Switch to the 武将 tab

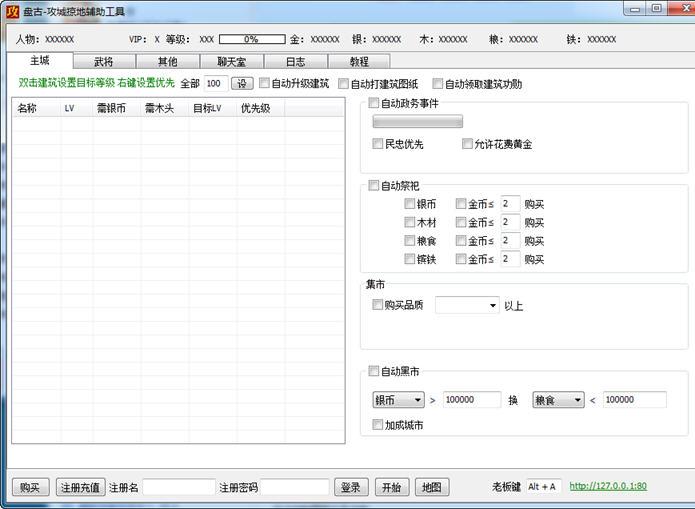(103, 62)
